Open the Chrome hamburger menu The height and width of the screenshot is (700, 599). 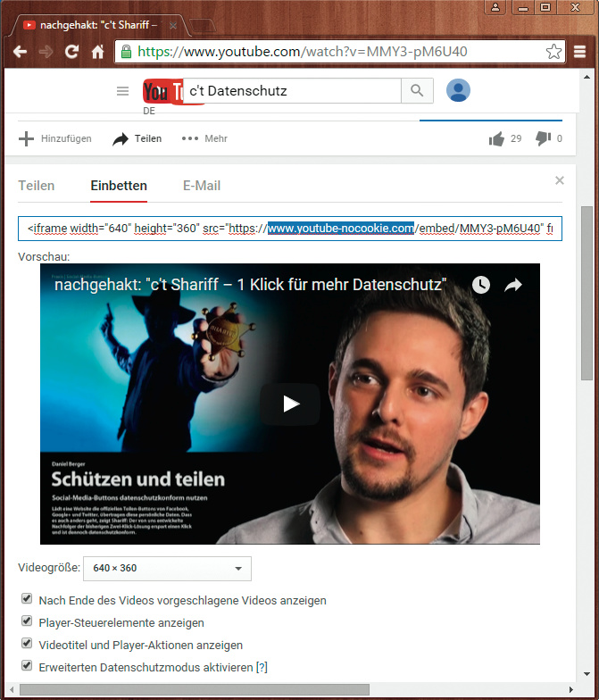point(579,52)
